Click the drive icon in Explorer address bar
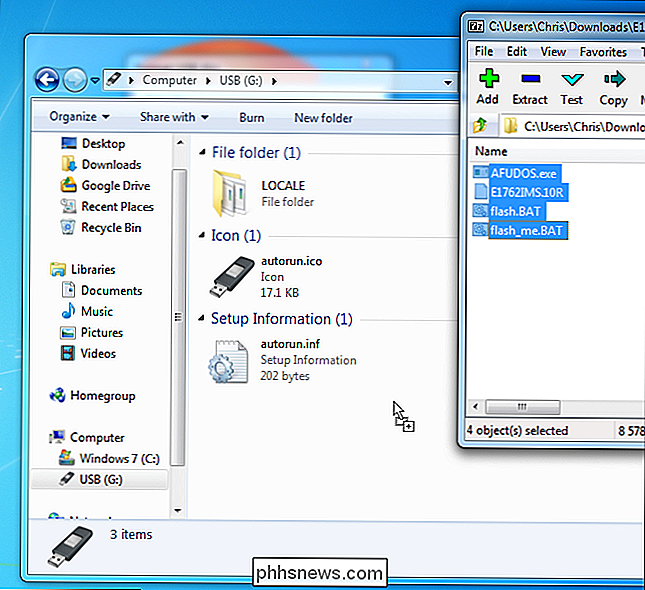The image size is (645, 590). [114, 79]
